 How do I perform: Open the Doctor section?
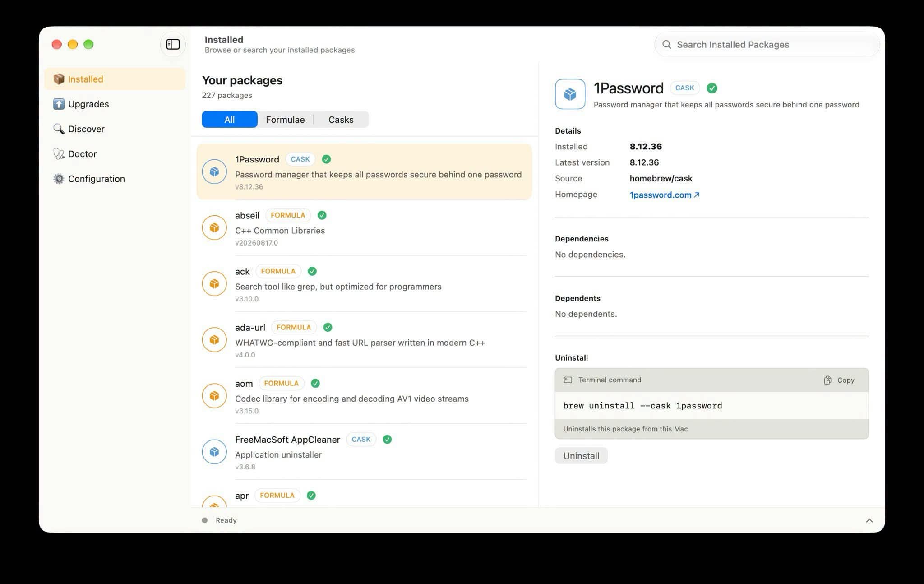click(x=115, y=154)
